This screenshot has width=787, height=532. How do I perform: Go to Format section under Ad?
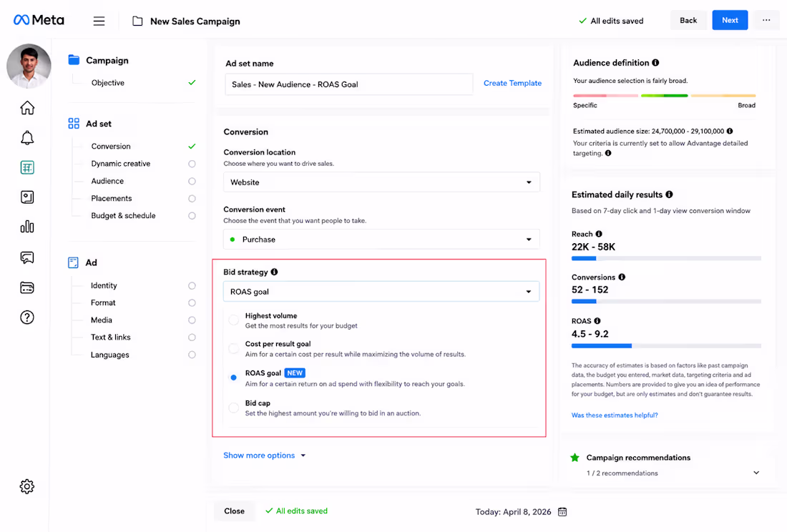(x=103, y=303)
